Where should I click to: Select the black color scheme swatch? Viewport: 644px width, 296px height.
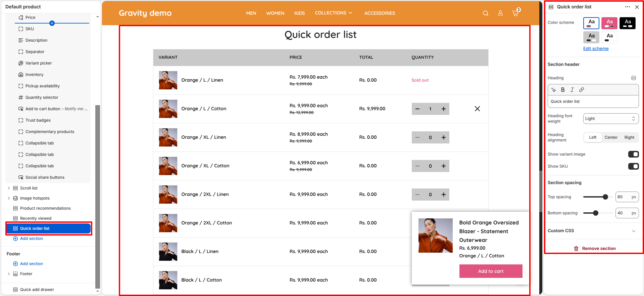coord(628,23)
